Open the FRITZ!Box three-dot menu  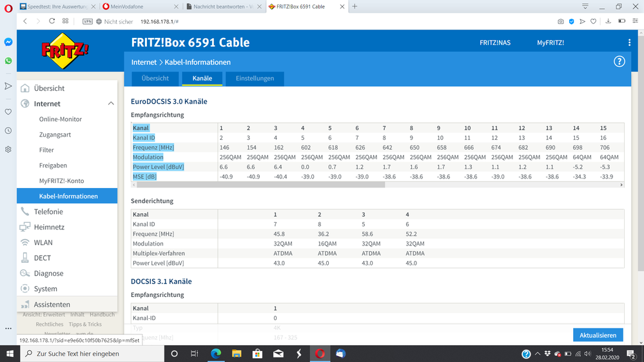629,43
